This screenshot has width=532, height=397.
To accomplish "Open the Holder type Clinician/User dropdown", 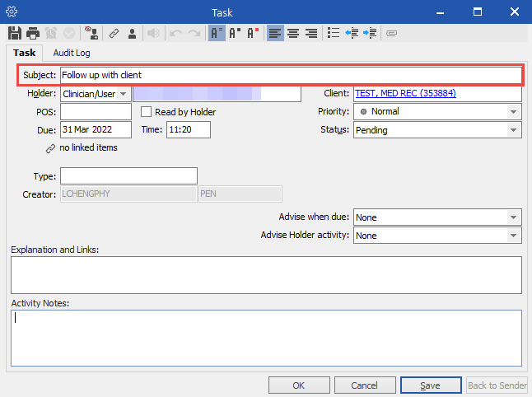I will pos(124,94).
